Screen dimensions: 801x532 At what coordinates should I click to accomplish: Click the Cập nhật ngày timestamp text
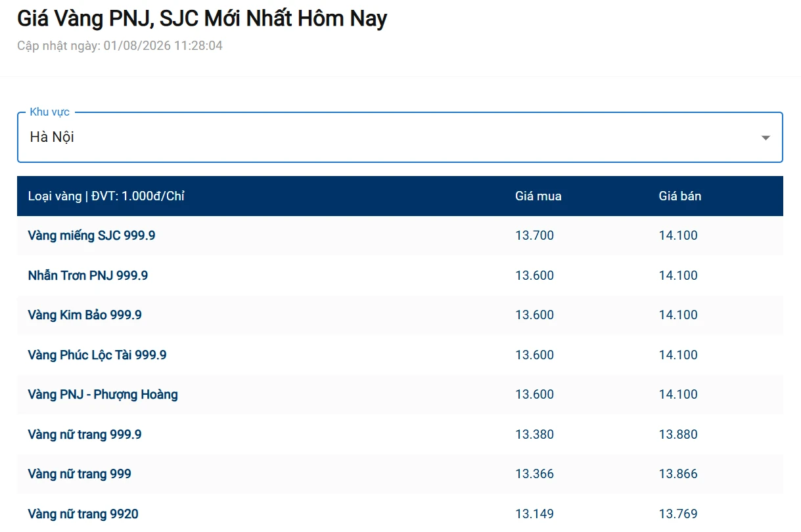(120, 45)
